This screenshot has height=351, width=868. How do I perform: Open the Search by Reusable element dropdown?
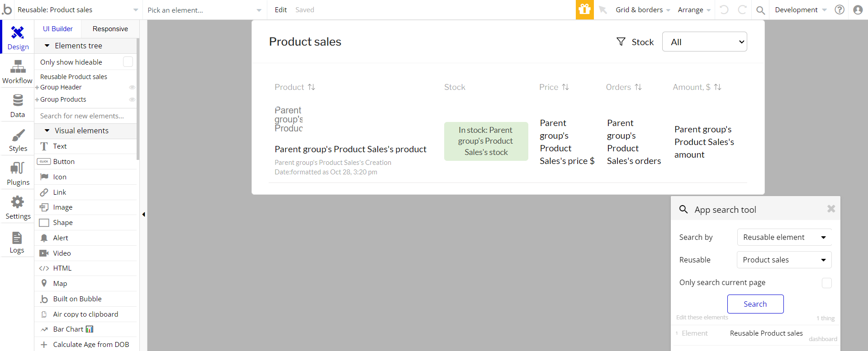(784, 237)
